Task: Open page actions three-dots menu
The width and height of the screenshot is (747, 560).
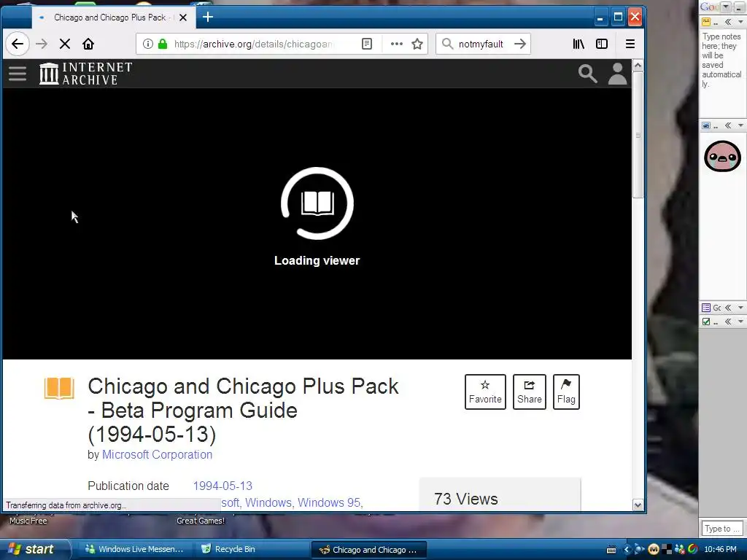Action: (x=396, y=44)
